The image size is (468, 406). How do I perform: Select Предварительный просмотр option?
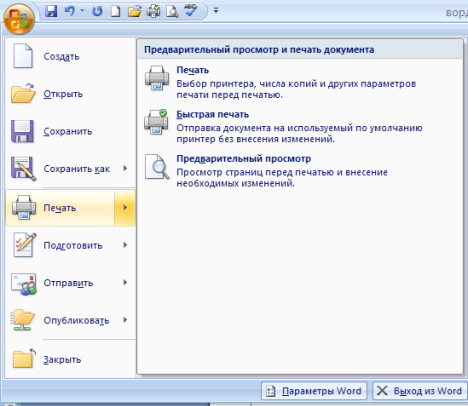click(x=300, y=171)
